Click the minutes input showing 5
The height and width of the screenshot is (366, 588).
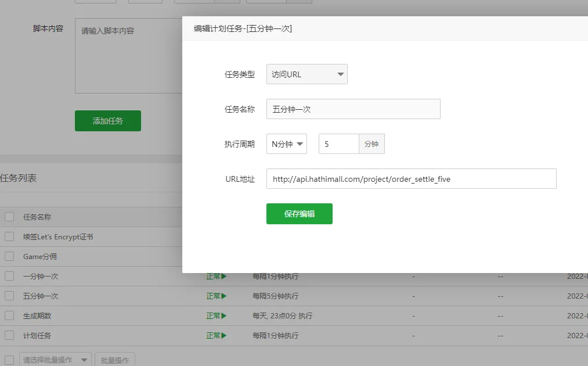click(339, 143)
